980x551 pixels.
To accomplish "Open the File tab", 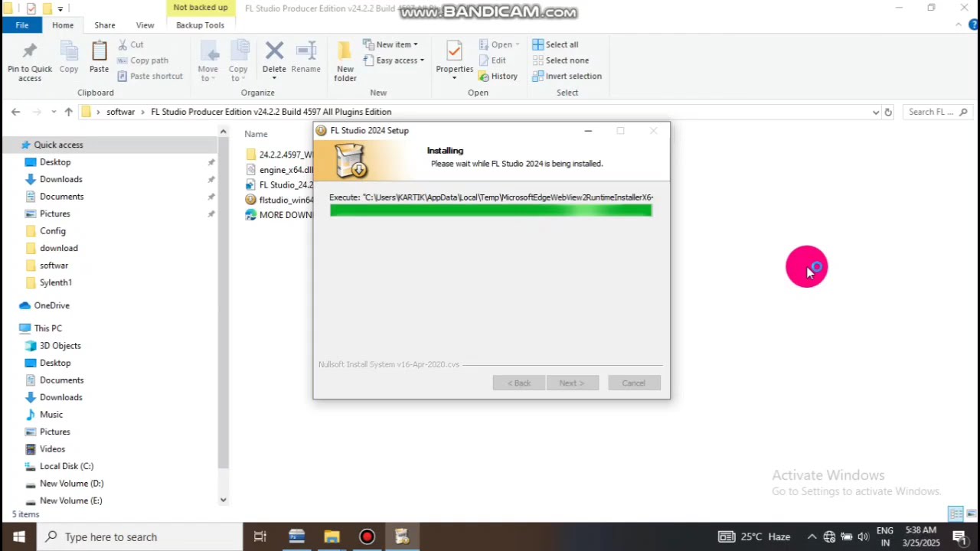I will tap(22, 25).
